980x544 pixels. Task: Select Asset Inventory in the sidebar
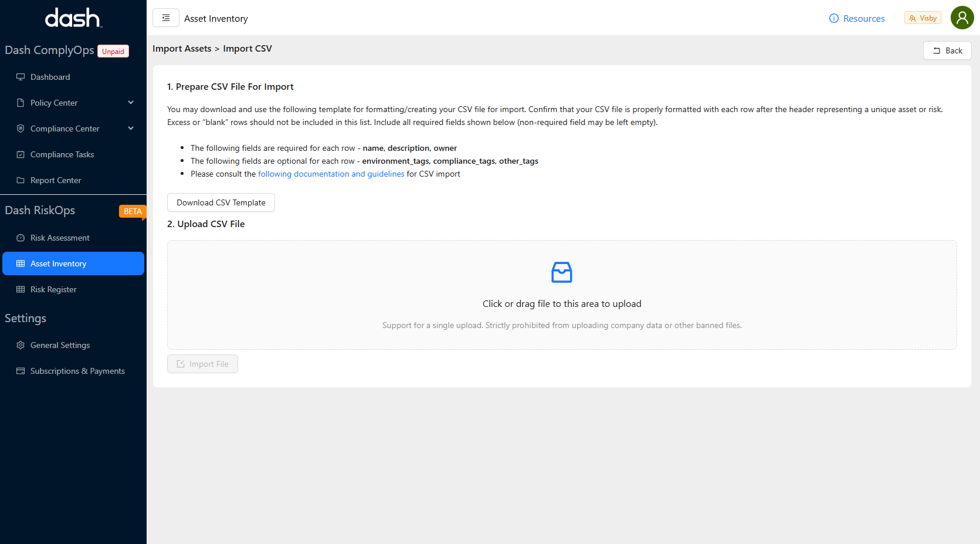(59, 263)
